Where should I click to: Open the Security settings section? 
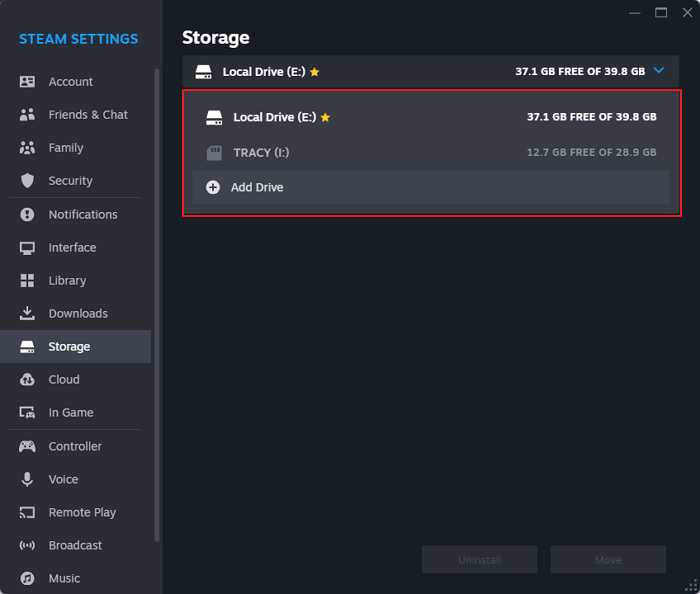pos(75,181)
